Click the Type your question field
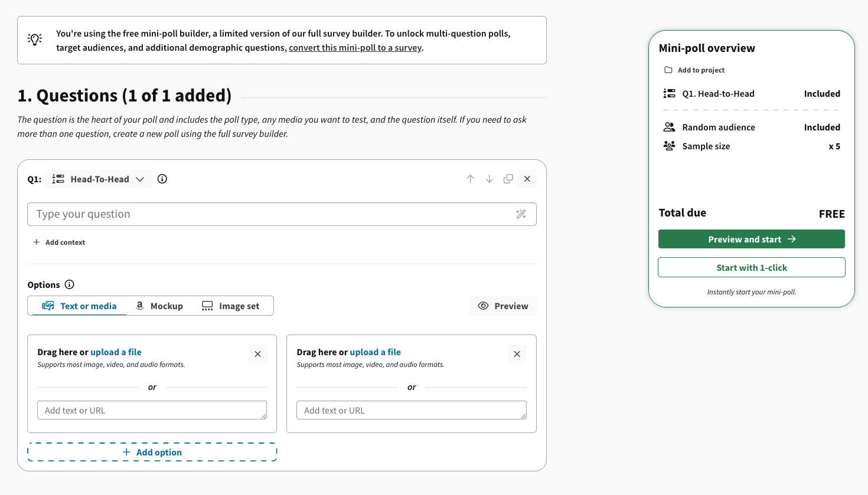Image resolution: width=868 pixels, height=495 pixels. (282, 214)
